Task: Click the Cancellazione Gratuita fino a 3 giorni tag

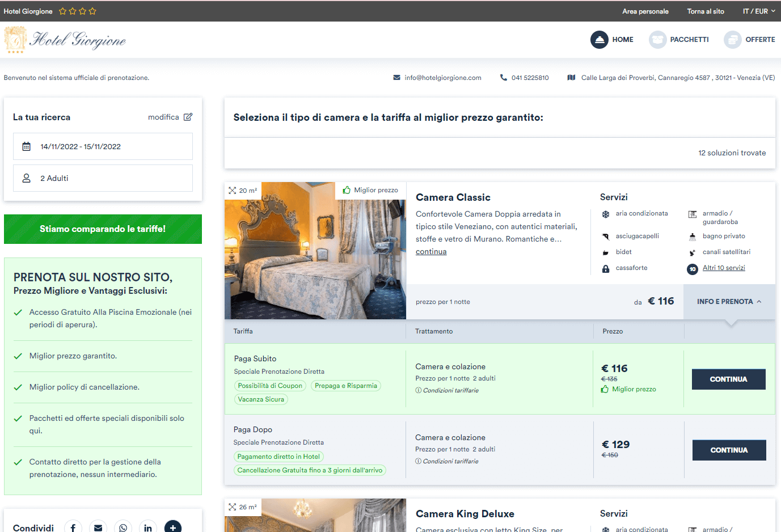Action: 310,470
